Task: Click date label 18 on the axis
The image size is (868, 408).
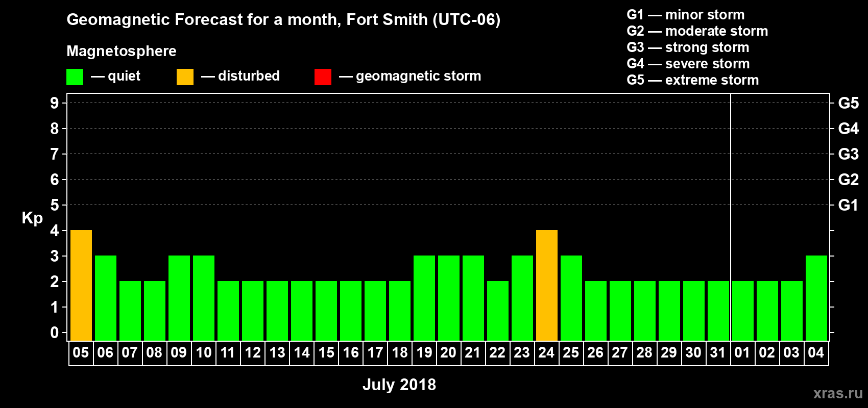Action: coord(399,352)
